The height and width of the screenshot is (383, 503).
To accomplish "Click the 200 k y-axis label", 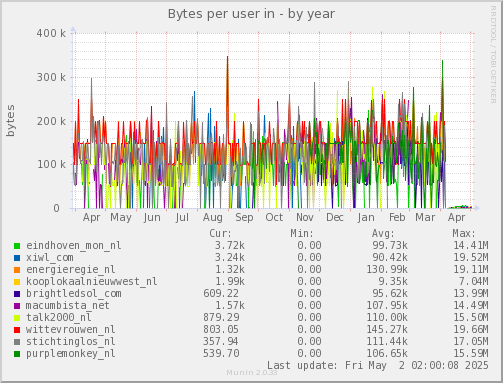I will coord(51,121).
